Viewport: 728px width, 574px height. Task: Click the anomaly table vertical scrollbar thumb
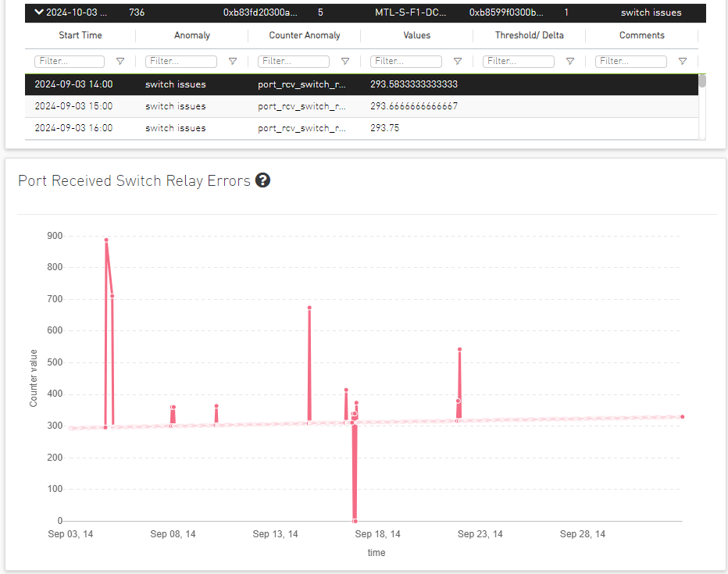point(702,80)
